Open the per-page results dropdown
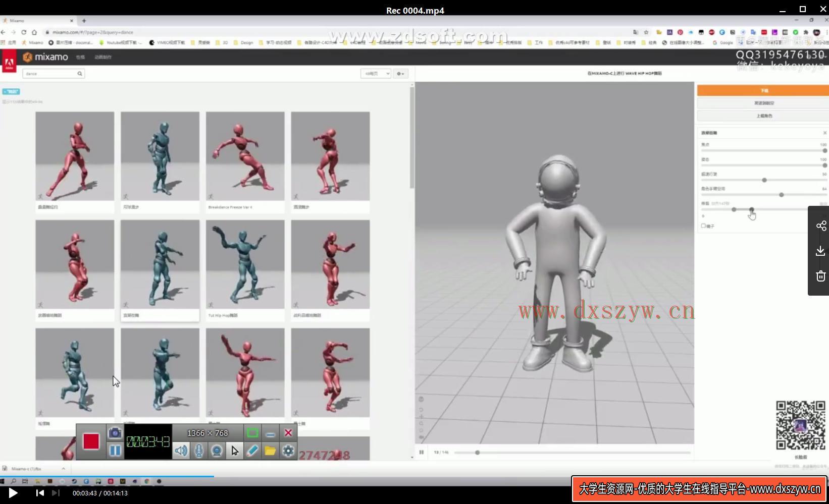Screen dimensions: 829x504 (376, 74)
